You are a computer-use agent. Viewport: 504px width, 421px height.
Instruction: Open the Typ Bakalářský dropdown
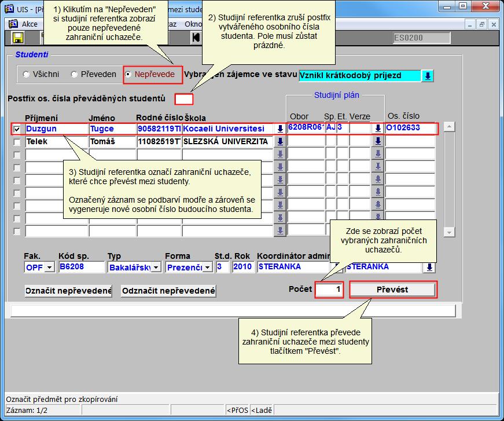click(156, 268)
